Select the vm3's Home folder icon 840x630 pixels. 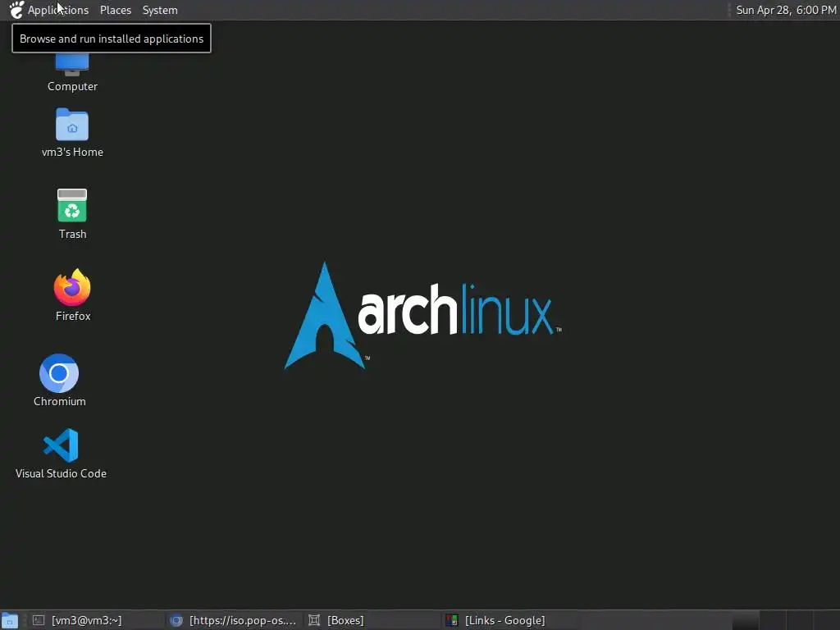pyautogui.click(x=72, y=132)
